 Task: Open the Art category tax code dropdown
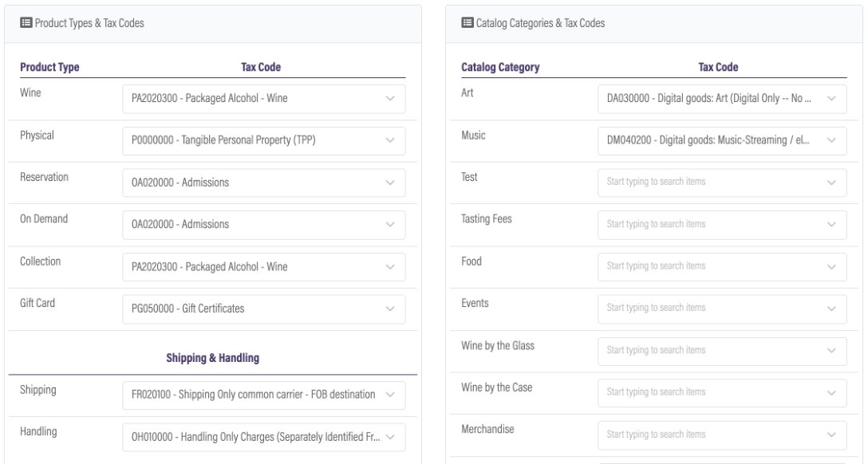(x=722, y=99)
